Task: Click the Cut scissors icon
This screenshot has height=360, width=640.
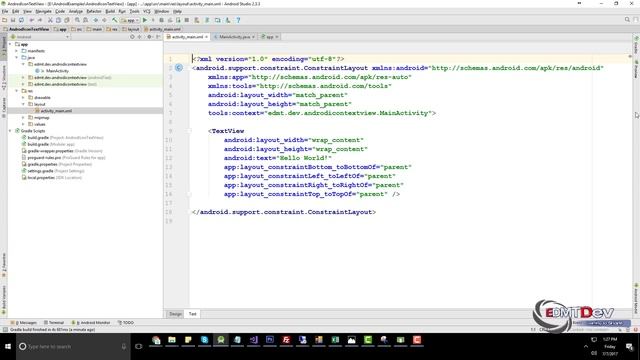Action: [x=50, y=20]
